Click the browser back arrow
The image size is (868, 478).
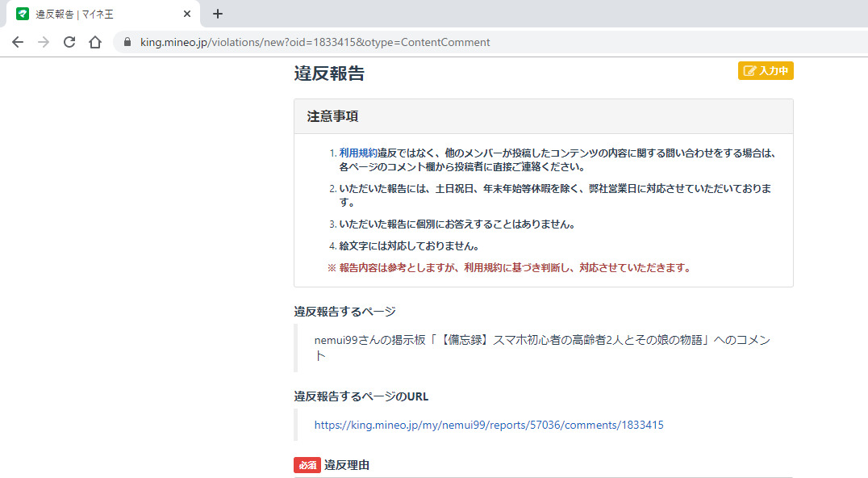coord(18,42)
